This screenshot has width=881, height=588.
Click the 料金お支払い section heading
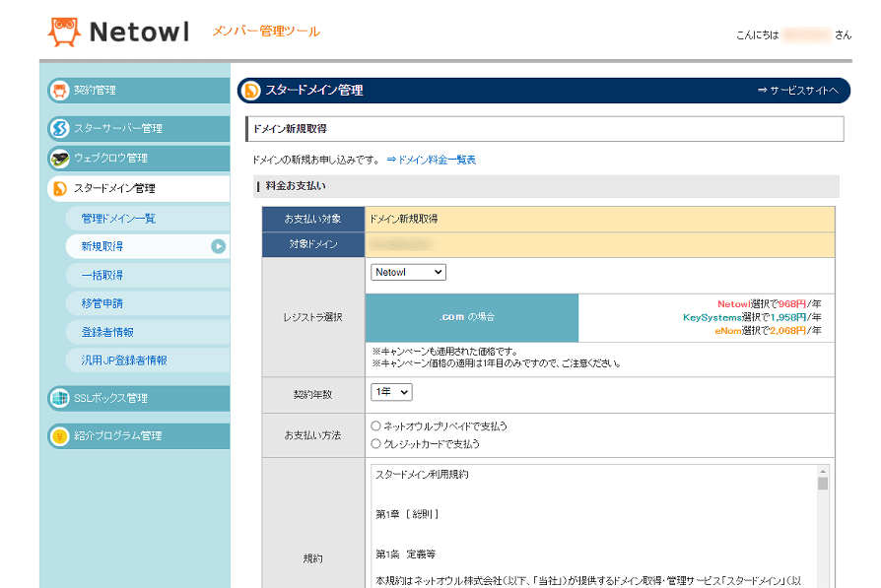pos(296,186)
